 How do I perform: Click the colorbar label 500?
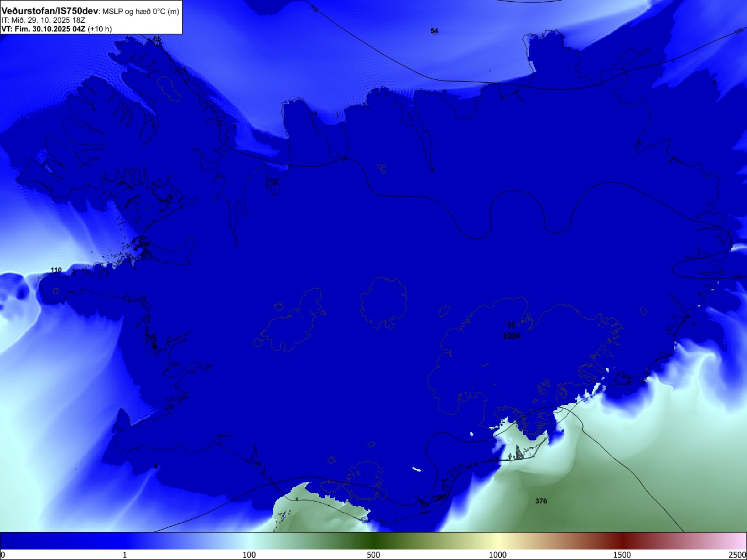point(373,555)
